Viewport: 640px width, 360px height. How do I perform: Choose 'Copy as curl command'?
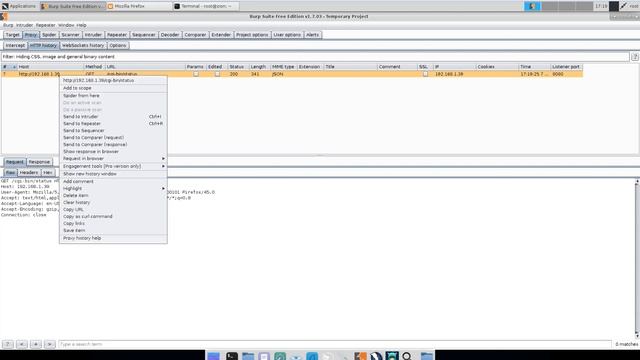[113, 216]
